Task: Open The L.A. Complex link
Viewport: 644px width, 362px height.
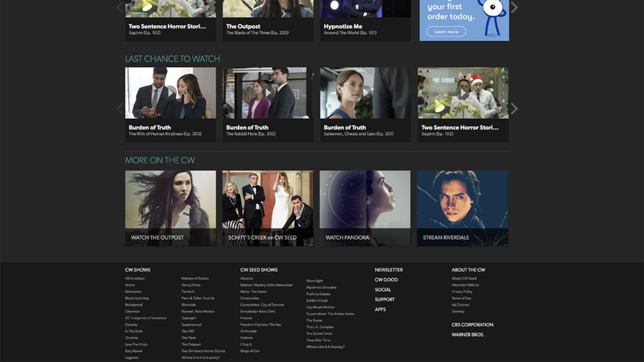Action: point(320,327)
